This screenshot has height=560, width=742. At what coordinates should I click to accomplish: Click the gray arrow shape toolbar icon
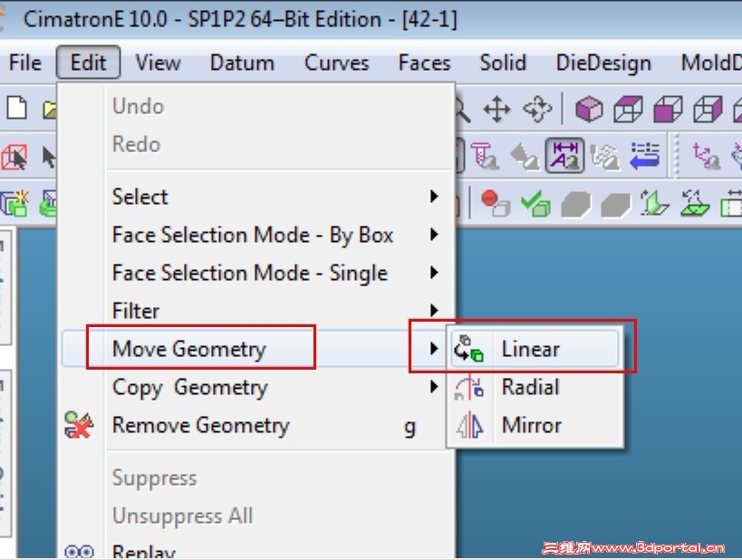525,156
